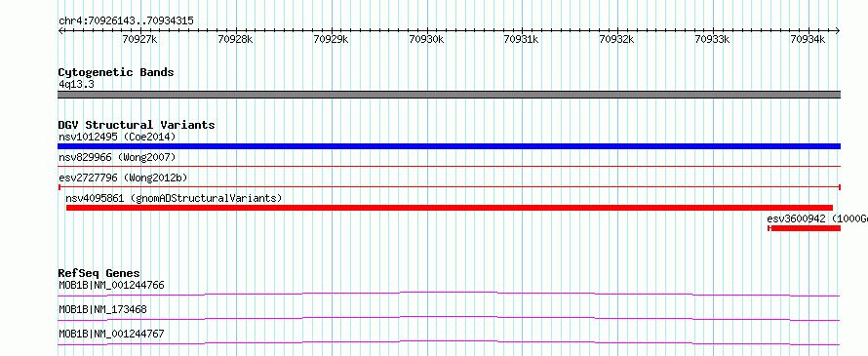The image size is (868, 356).
Task: Collapse the Cytogenetic Bands track title
Action: pos(116,72)
